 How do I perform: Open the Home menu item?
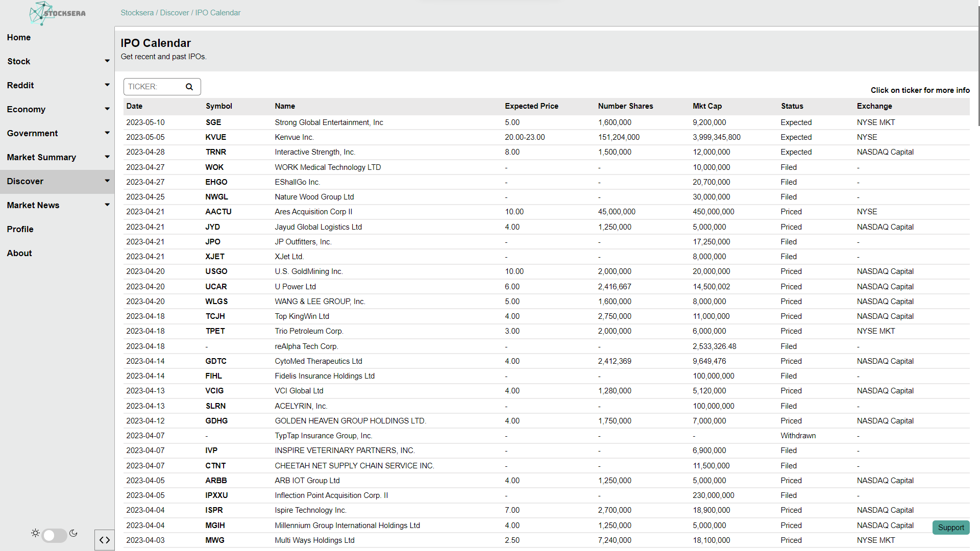coord(19,37)
